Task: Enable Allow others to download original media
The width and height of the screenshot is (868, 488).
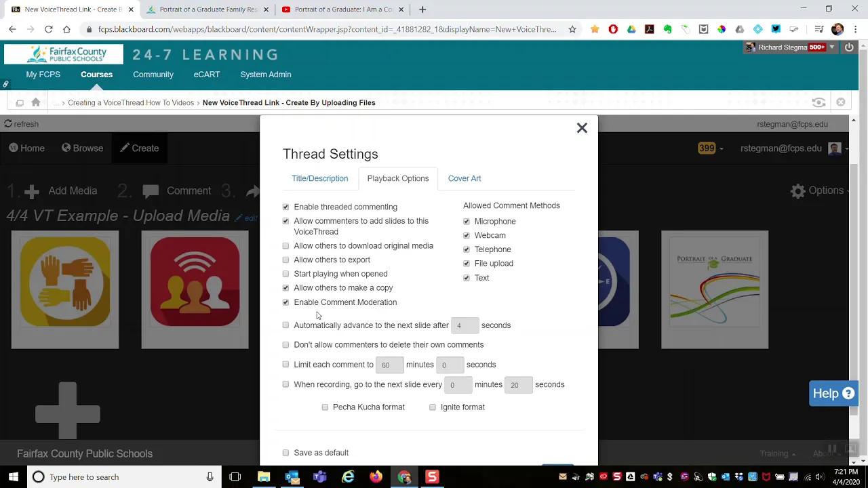Action: (x=285, y=246)
